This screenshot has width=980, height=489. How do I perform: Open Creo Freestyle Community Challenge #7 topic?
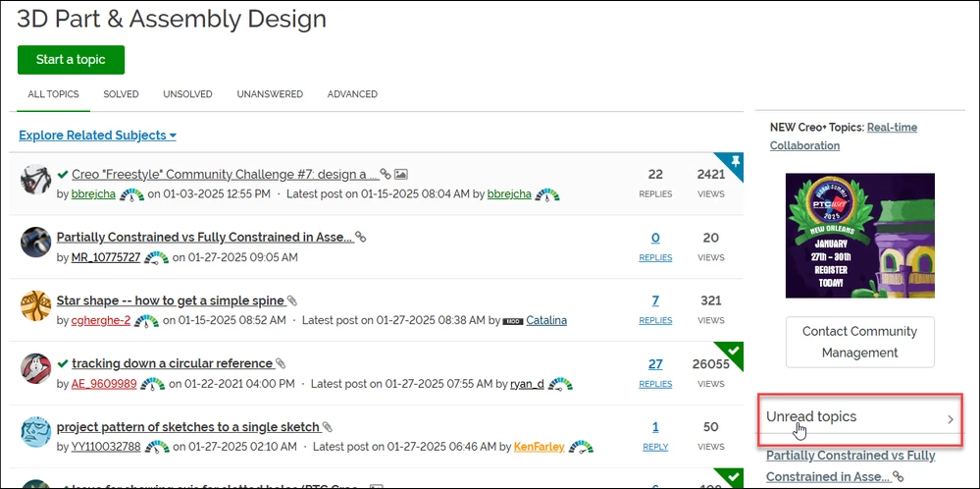226,175
